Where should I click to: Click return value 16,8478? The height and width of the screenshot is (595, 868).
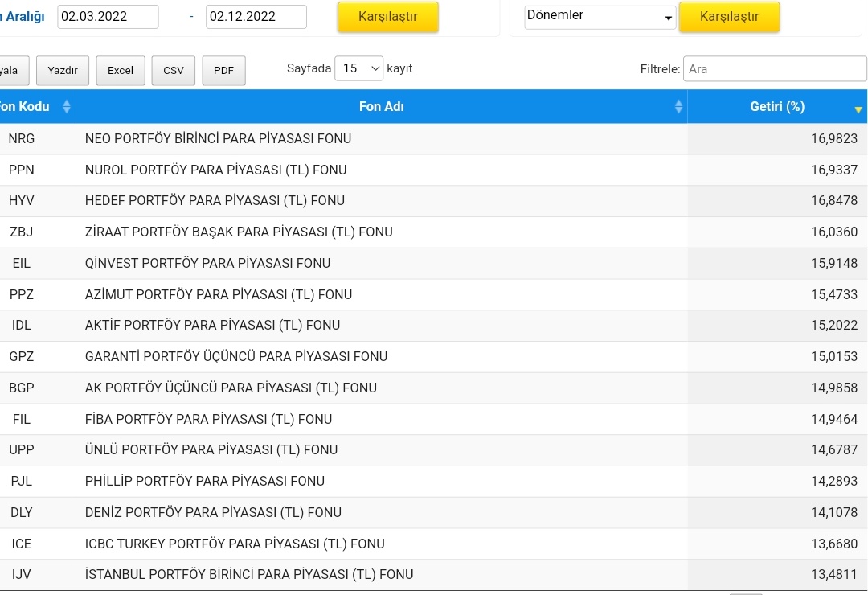click(834, 200)
